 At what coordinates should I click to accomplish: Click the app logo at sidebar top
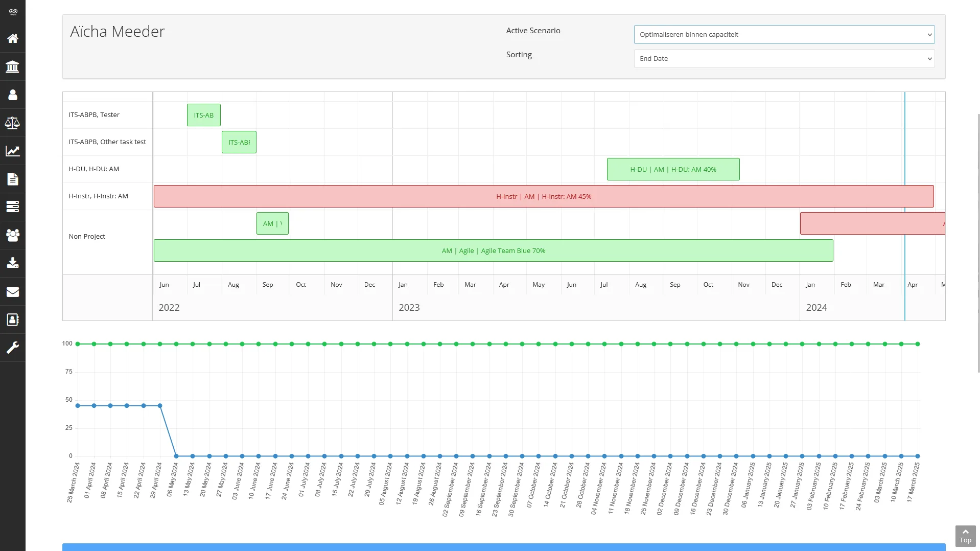tap(12, 11)
